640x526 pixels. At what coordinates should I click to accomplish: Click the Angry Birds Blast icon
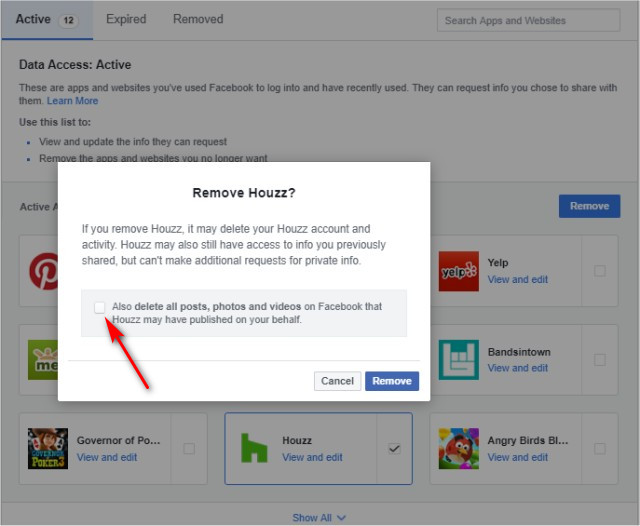[x=458, y=448]
